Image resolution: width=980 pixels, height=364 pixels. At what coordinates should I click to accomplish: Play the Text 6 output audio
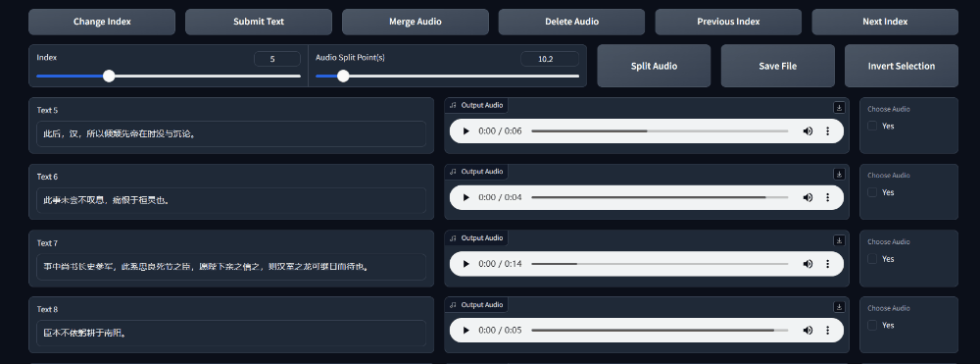[x=465, y=197]
